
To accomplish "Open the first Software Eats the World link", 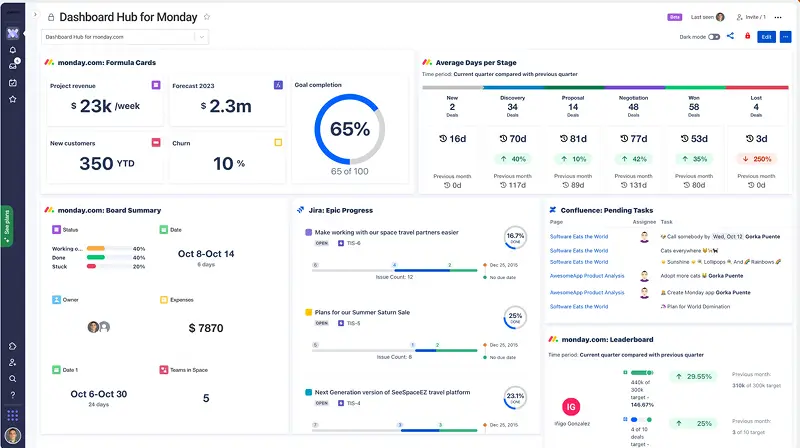I will pos(579,236).
